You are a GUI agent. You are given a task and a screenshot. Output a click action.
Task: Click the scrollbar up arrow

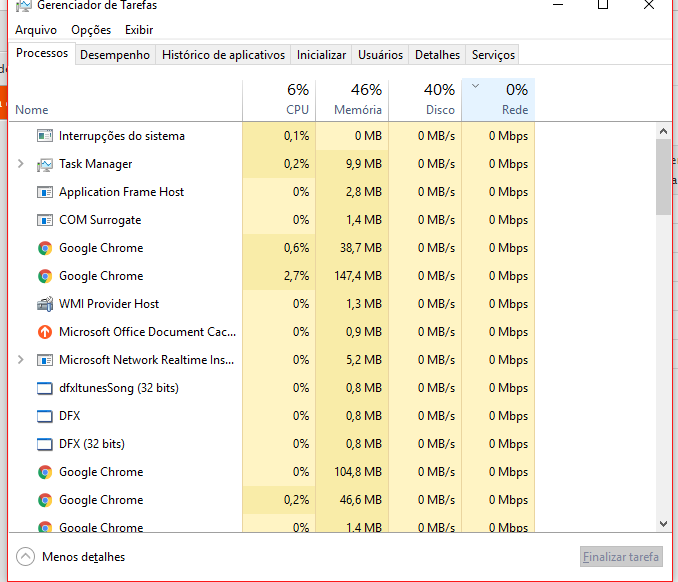point(663,131)
